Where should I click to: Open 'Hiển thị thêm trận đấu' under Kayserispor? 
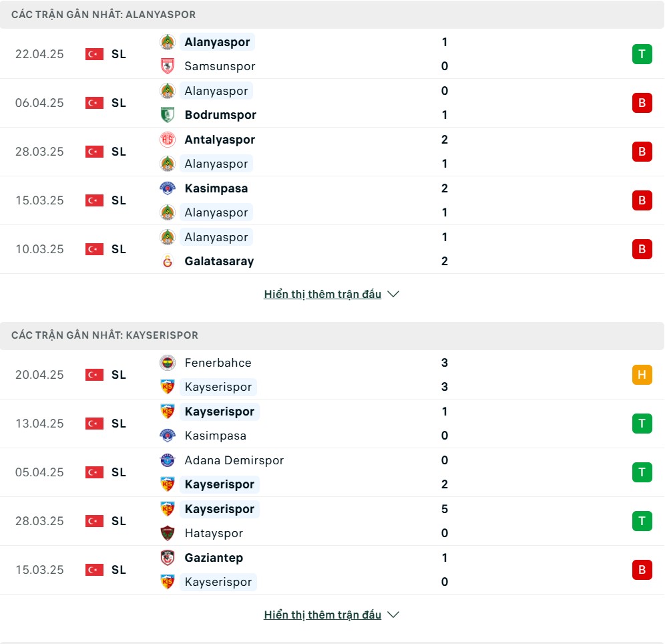(322, 615)
